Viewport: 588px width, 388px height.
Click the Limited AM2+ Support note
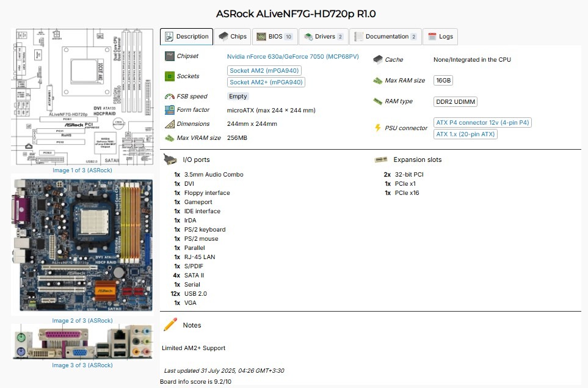tap(194, 348)
